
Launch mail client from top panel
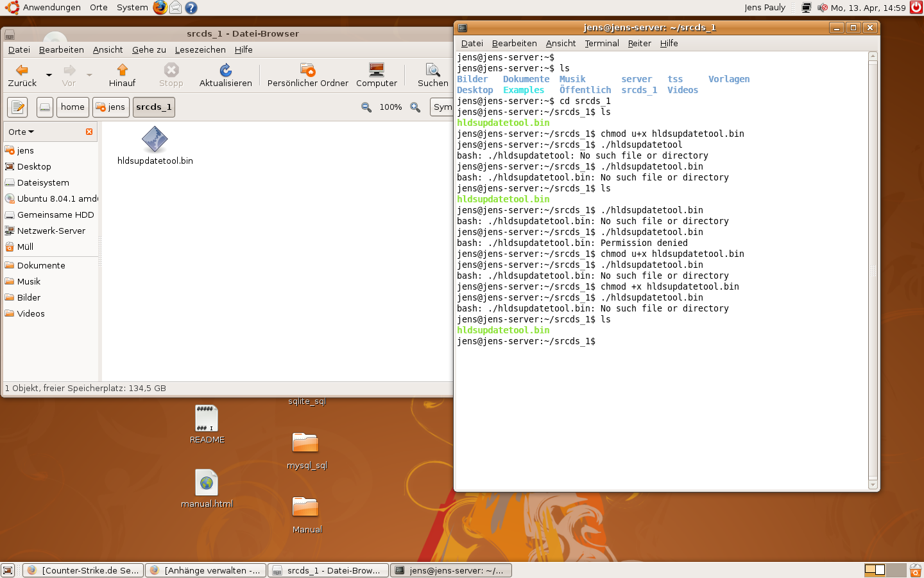[x=175, y=8]
